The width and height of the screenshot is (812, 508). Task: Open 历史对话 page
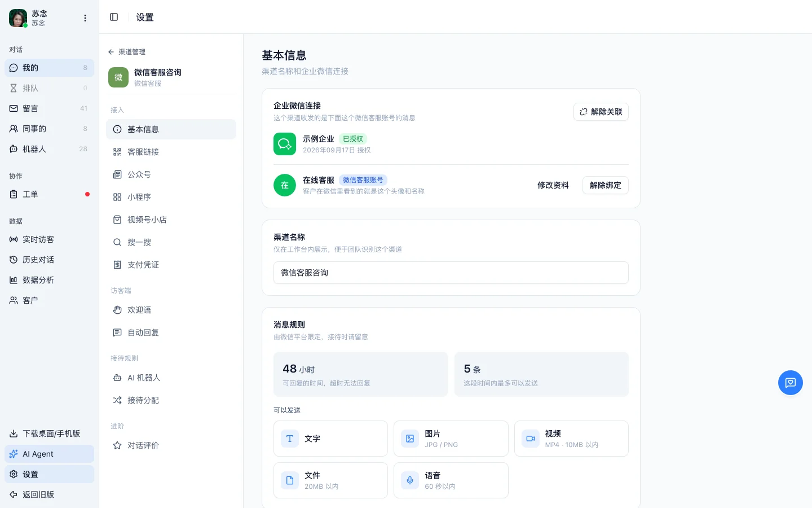tap(49, 260)
